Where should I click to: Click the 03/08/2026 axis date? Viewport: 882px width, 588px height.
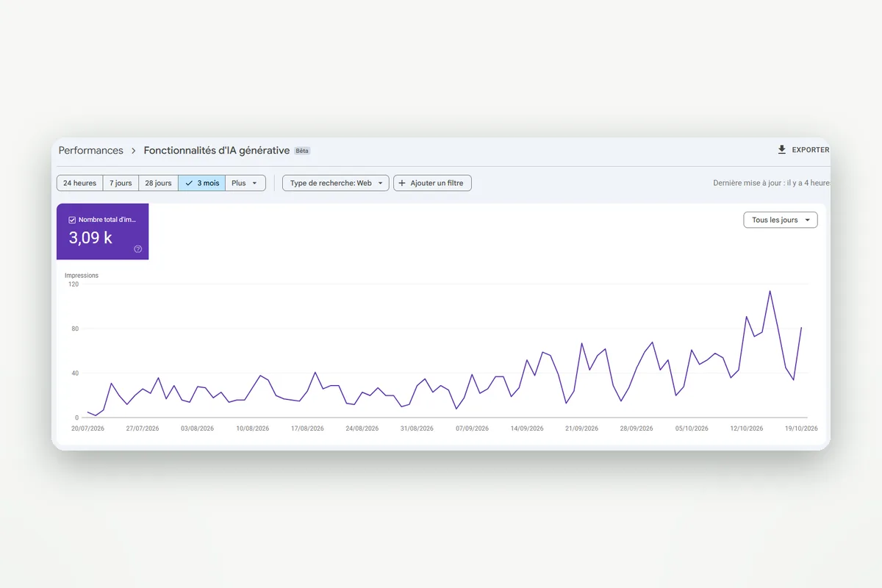coord(197,429)
